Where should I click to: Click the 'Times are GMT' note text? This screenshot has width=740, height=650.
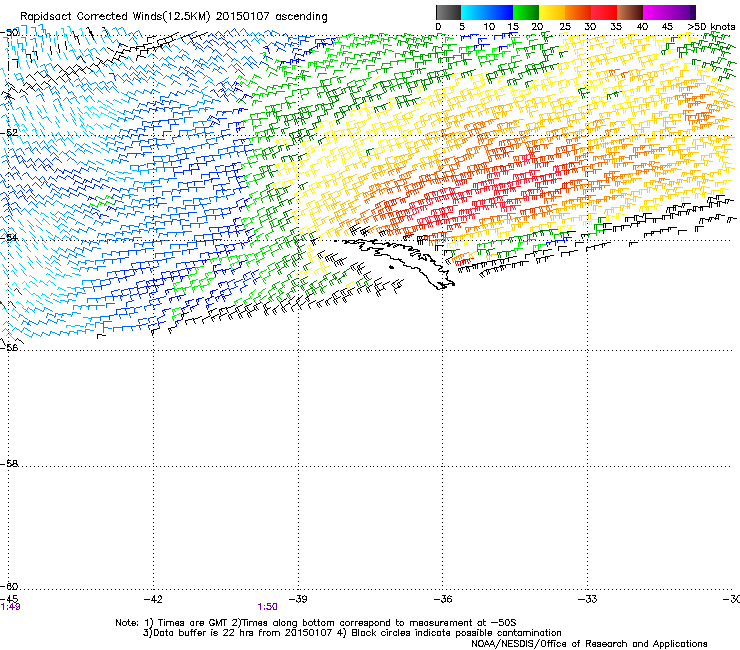point(193,623)
